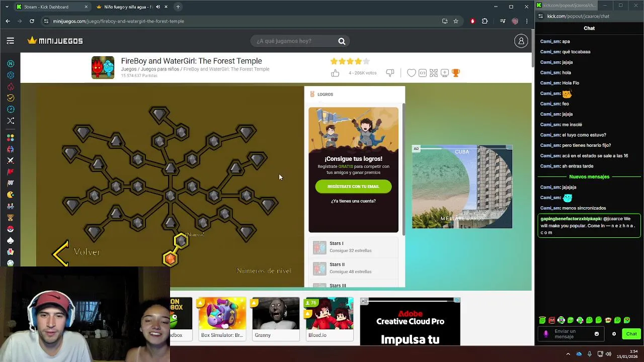Open the checkered flag racing category
This screenshot has height=362, width=644.
tap(11, 183)
